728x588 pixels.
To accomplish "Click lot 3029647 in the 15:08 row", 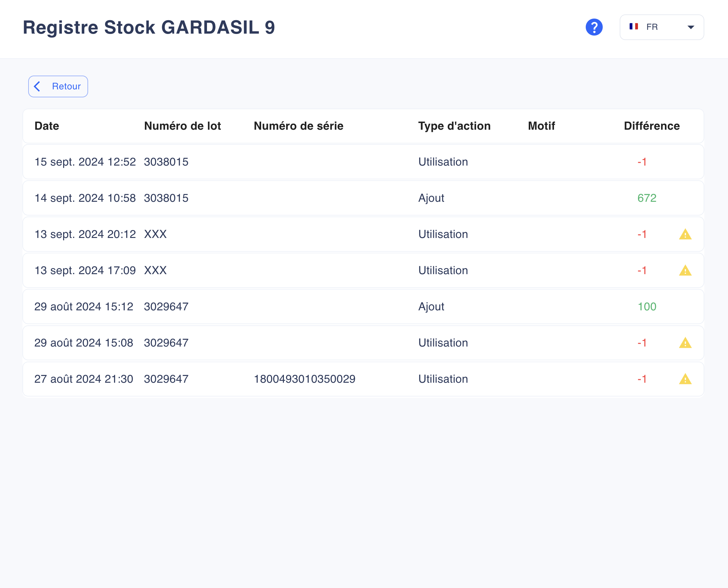I will pyautogui.click(x=166, y=343).
